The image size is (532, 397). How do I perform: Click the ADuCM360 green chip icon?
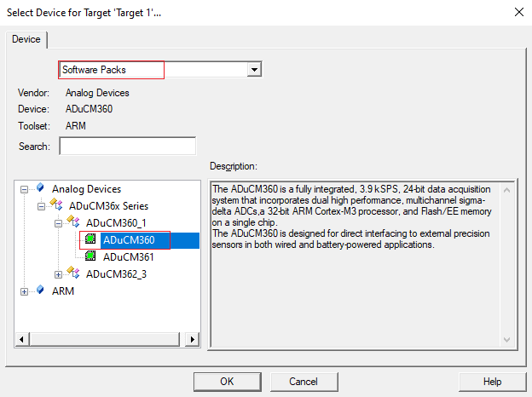tap(90, 239)
